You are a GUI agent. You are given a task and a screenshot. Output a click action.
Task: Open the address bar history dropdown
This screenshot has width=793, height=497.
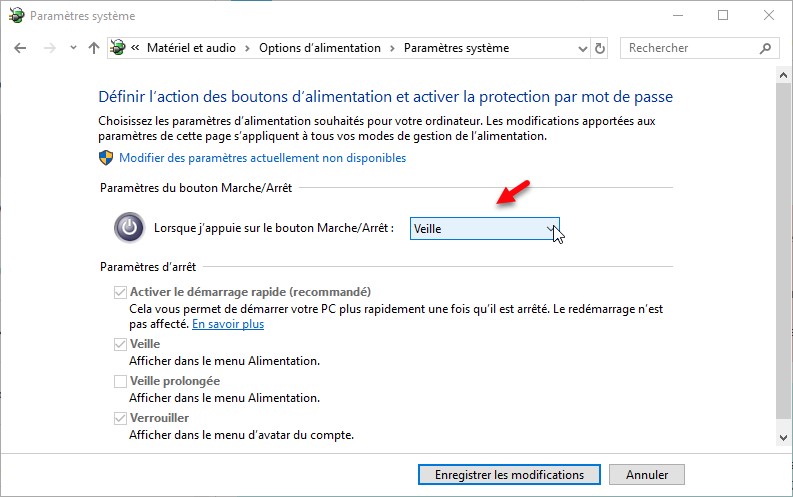coord(582,48)
